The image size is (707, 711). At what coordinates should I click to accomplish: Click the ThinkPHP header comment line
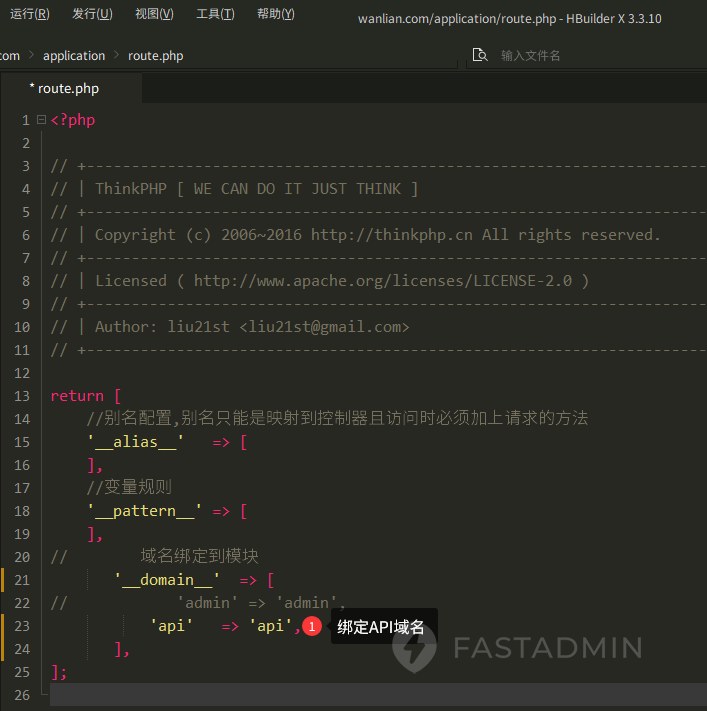click(x=234, y=189)
